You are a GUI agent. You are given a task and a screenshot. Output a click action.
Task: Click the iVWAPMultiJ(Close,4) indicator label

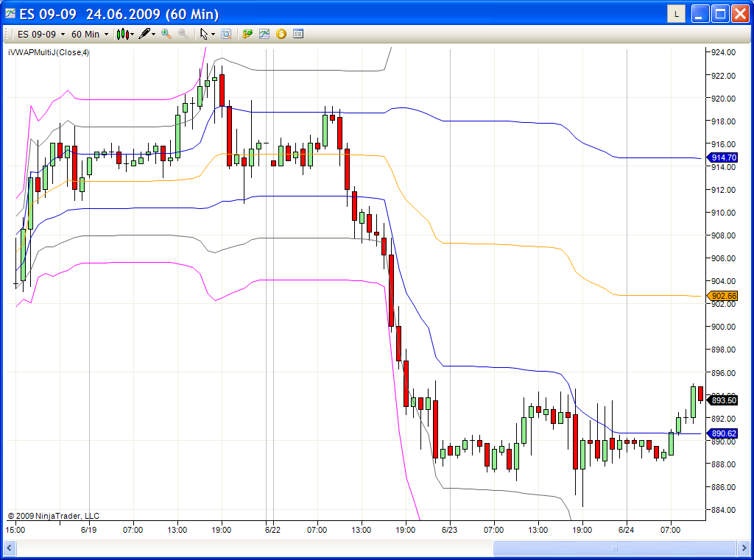[x=49, y=52]
